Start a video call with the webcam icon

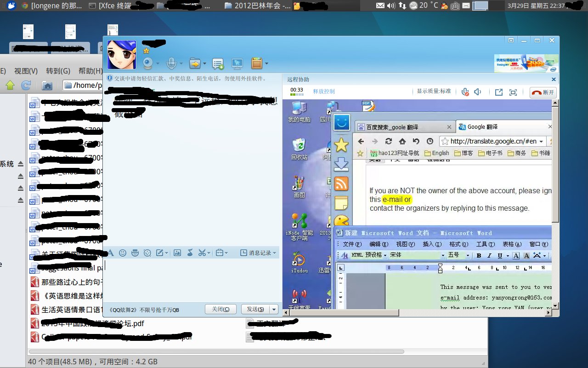147,63
